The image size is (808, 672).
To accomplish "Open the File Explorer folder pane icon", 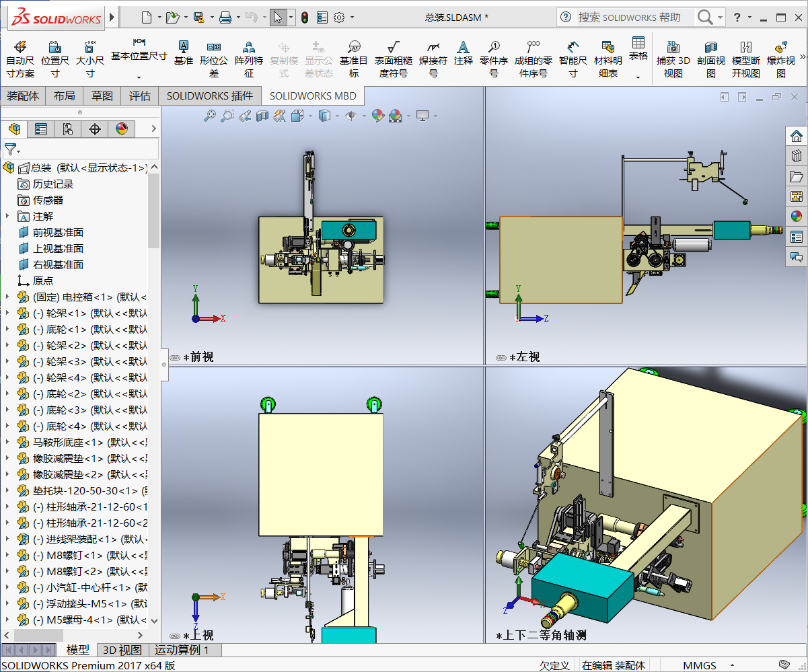I will (x=797, y=176).
